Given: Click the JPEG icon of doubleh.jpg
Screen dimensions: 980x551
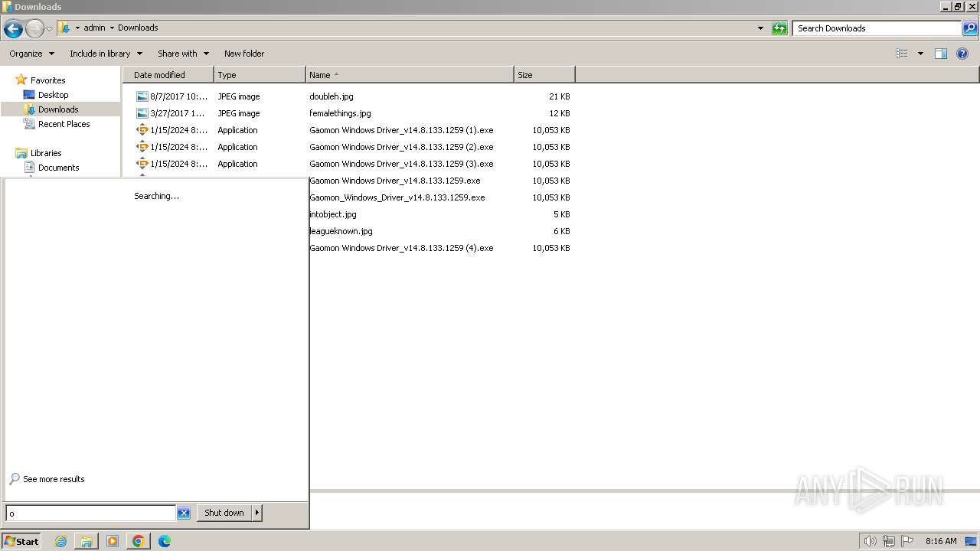Looking at the screenshot, I should [142, 96].
